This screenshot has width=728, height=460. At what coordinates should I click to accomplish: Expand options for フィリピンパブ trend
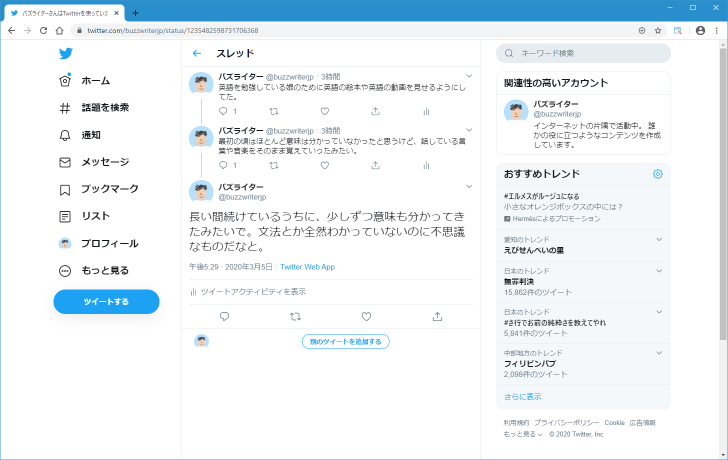659,353
